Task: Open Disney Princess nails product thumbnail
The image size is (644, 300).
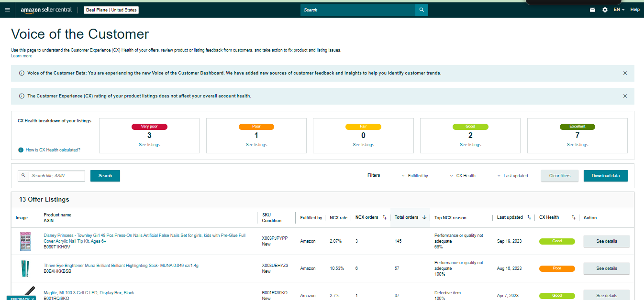Action: click(25, 241)
